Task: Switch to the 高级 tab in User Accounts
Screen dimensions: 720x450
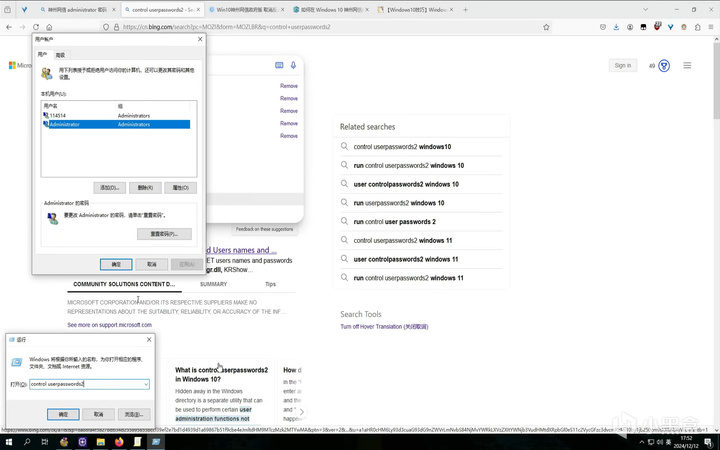Action: (60, 55)
